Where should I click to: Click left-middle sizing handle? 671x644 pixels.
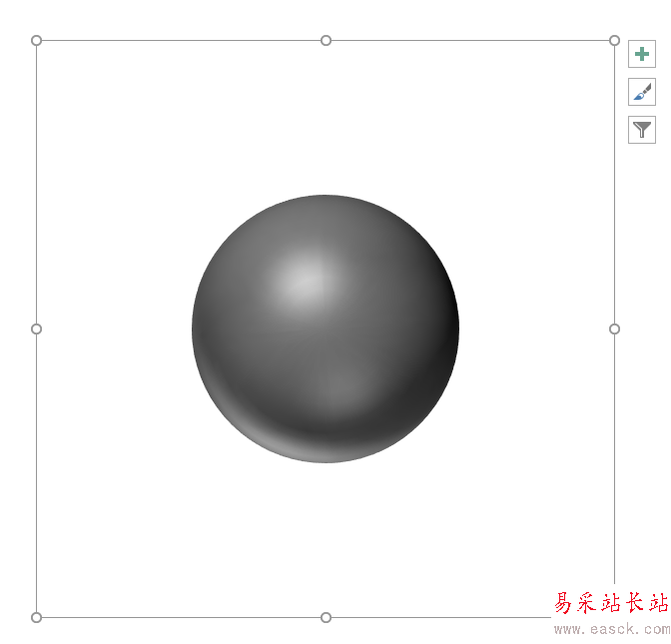point(36,329)
